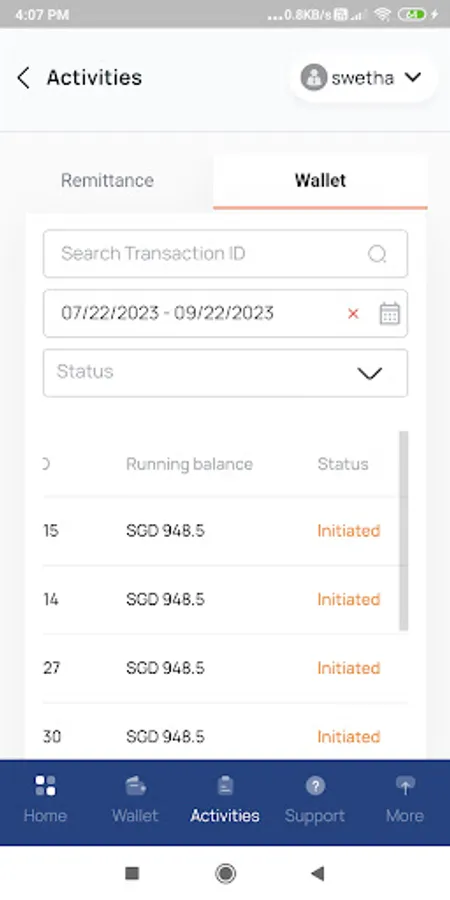
Task: Tap the Activities clipboard icon
Action: (x=225, y=785)
